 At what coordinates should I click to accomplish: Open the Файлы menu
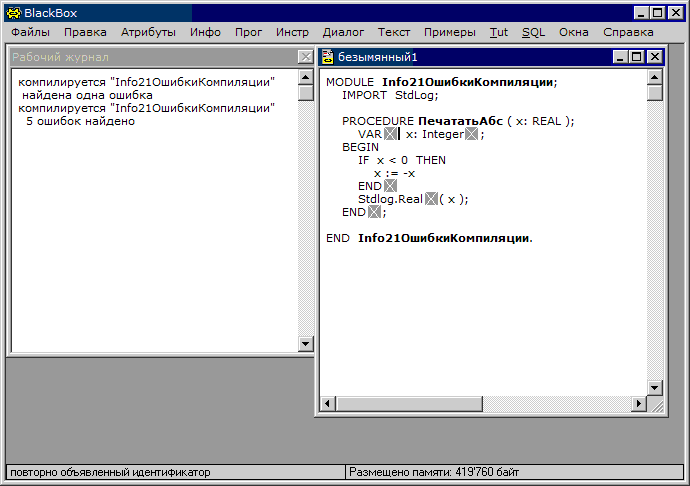30,32
